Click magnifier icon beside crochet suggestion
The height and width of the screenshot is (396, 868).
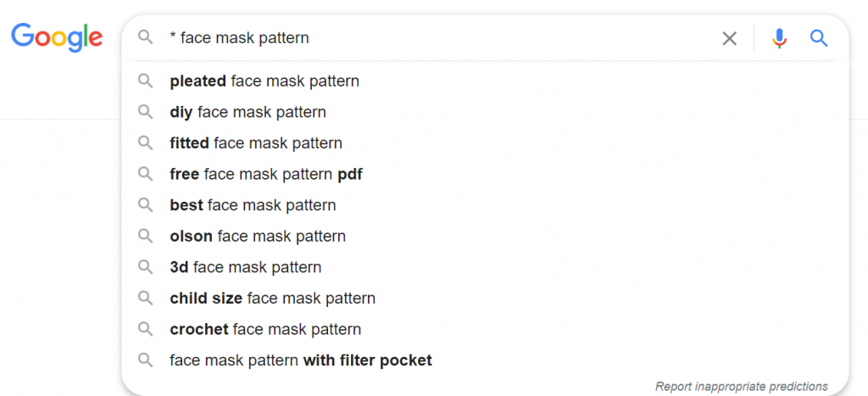[x=146, y=329]
